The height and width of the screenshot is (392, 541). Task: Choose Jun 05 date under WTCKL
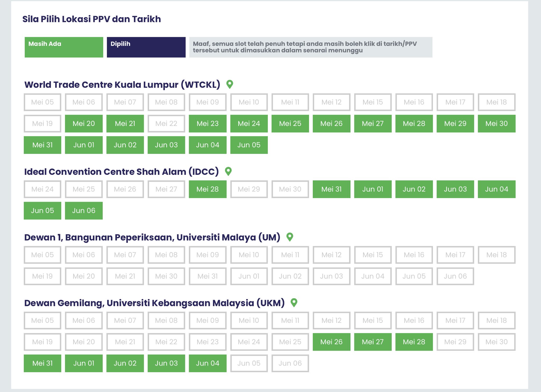(249, 145)
